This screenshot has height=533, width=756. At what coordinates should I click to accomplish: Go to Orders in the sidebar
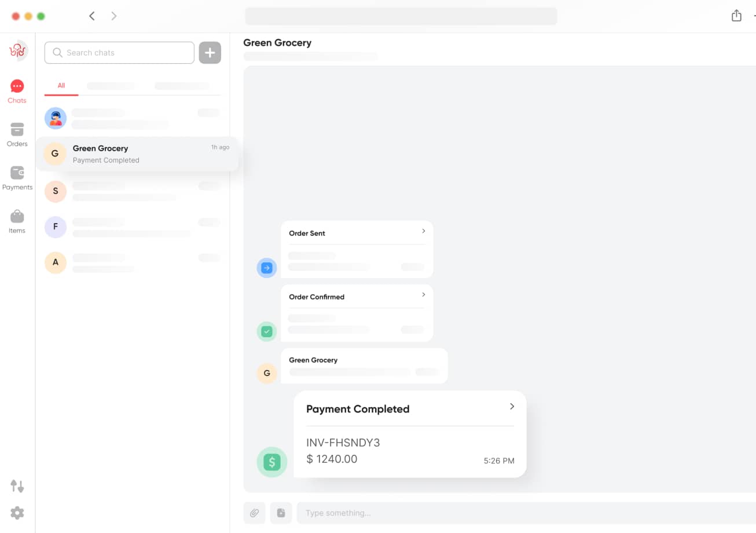(17, 134)
